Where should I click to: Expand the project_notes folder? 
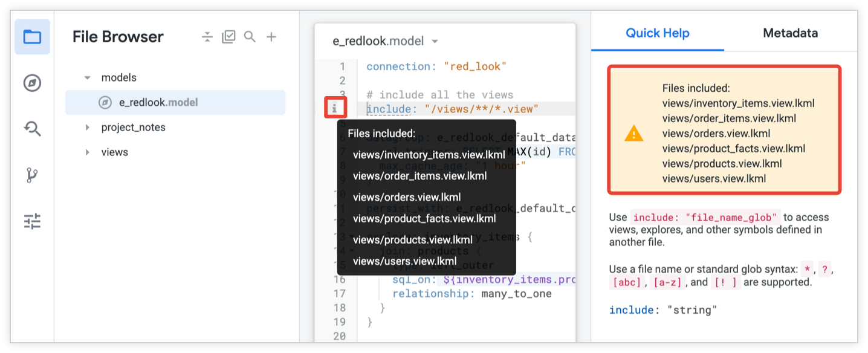coord(88,128)
